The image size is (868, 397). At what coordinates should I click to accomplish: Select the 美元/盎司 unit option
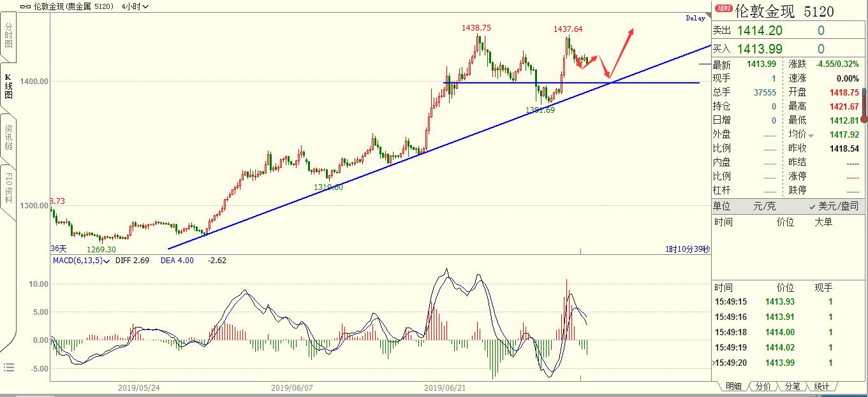click(834, 206)
